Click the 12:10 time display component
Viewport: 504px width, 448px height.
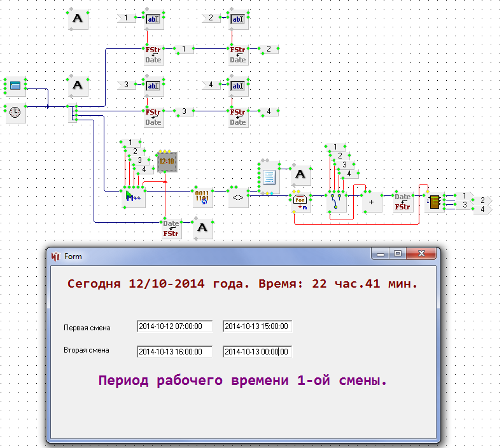tap(166, 162)
